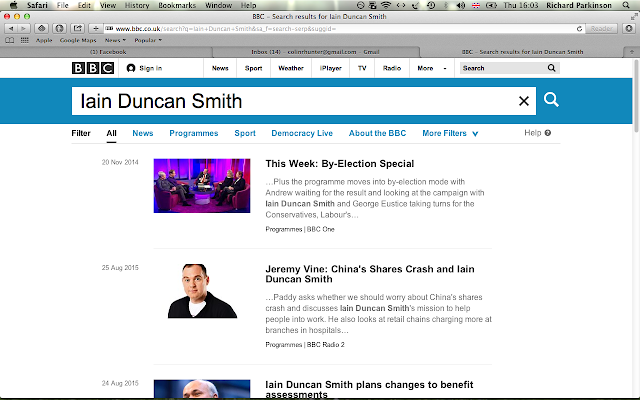
Task: Click the This Week studio thumbnail
Action: coord(202,186)
